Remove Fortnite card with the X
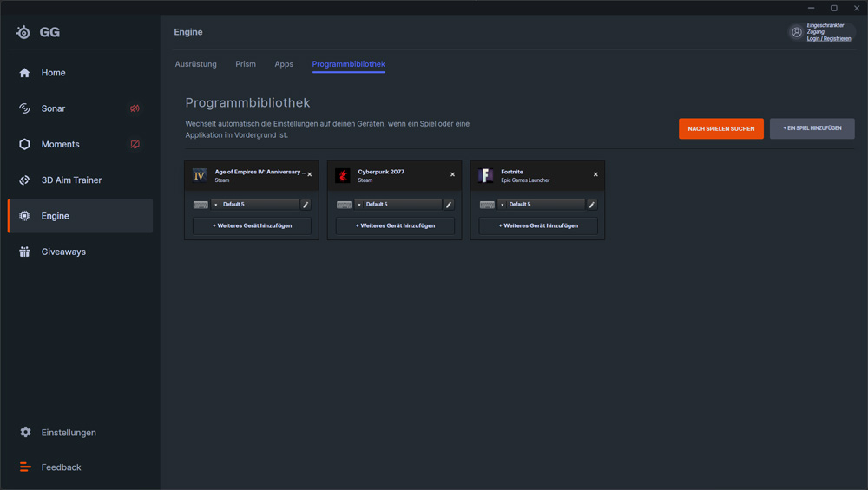The height and width of the screenshot is (490, 868). (x=595, y=174)
